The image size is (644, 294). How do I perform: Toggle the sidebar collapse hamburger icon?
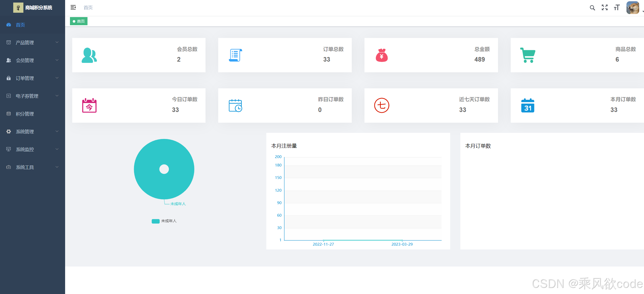(x=73, y=7)
